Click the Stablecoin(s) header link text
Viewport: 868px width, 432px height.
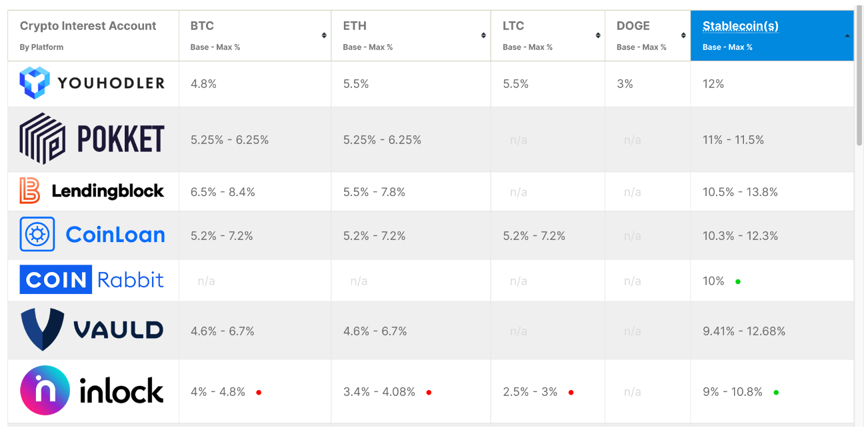point(741,27)
